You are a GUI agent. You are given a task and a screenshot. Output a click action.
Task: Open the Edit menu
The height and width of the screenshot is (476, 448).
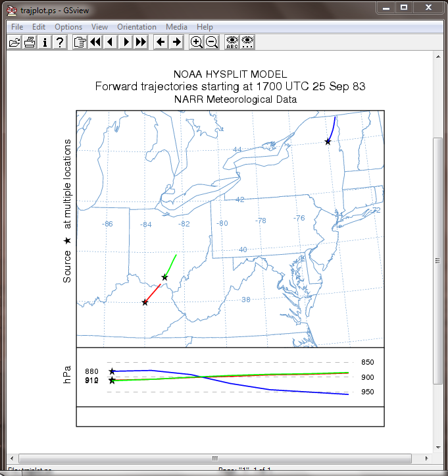[39, 27]
